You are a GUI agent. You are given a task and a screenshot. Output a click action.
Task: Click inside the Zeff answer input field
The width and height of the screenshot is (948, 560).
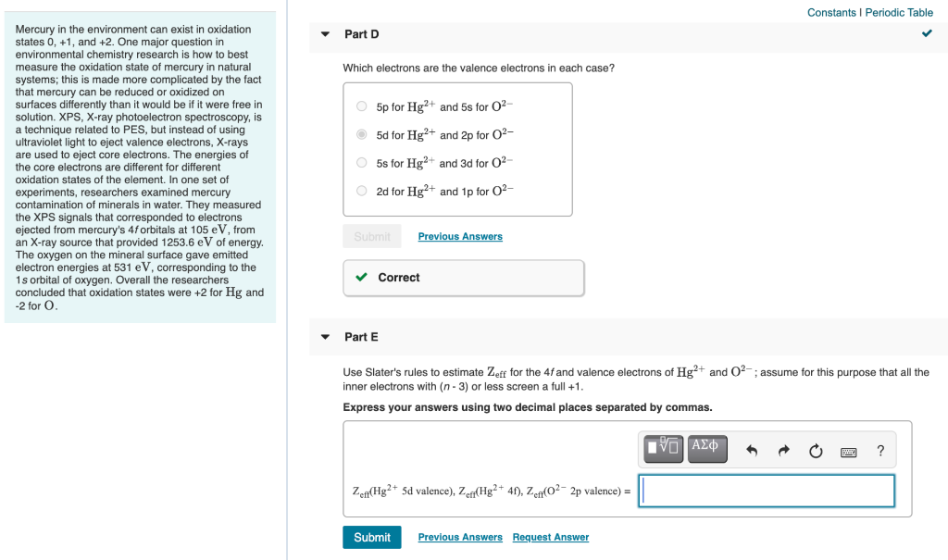tap(767, 491)
